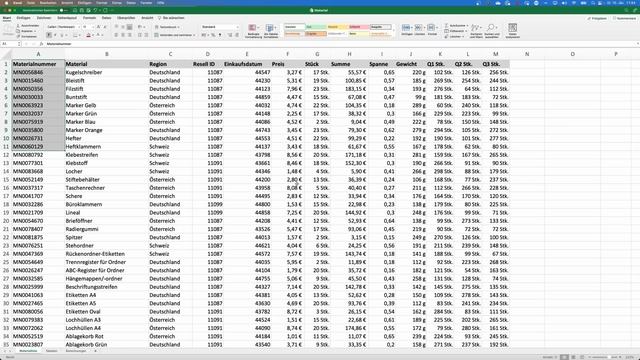
Task: Click Verbinden und zentrieren button
Action: point(174,35)
